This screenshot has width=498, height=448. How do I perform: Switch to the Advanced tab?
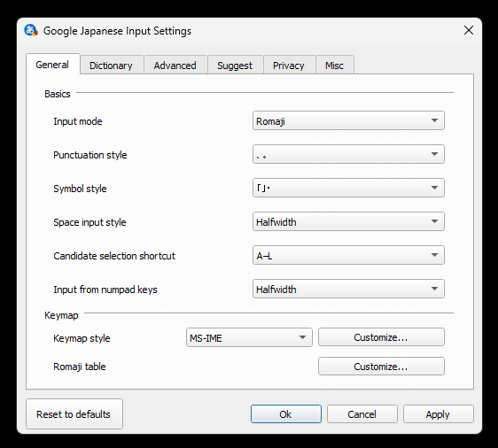tap(175, 65)
